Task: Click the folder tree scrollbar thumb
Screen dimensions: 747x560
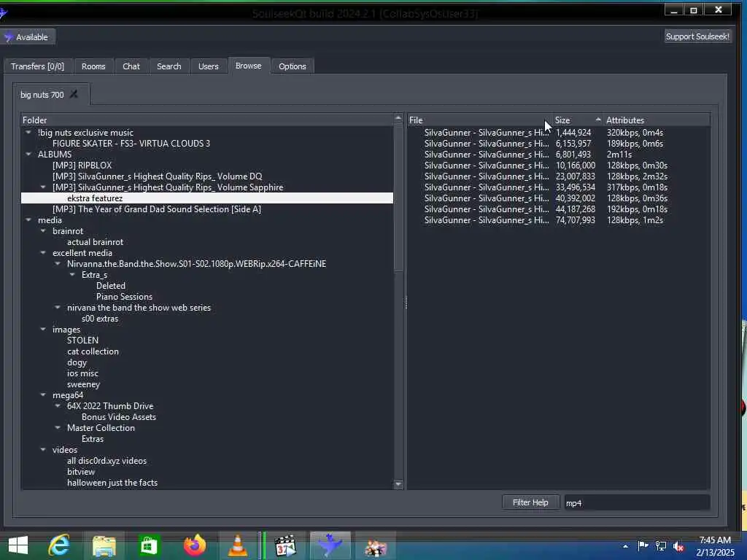Action: coord(399,198)
